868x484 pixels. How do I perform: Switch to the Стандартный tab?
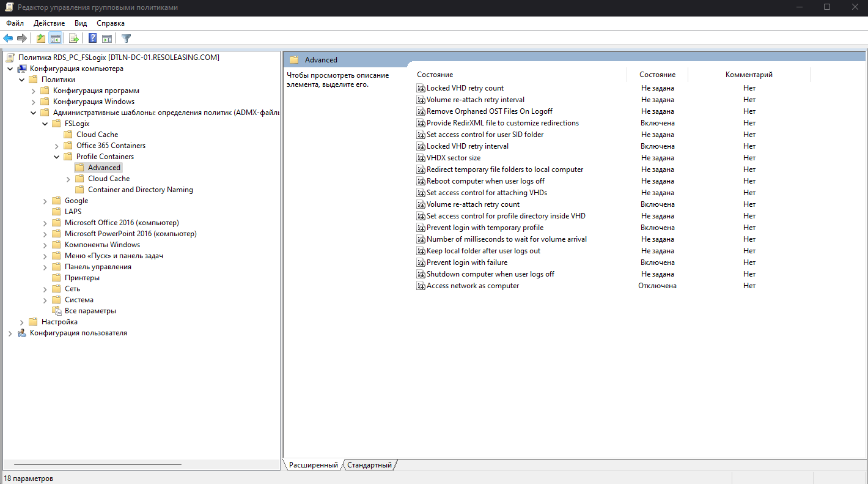click(369, 464)
